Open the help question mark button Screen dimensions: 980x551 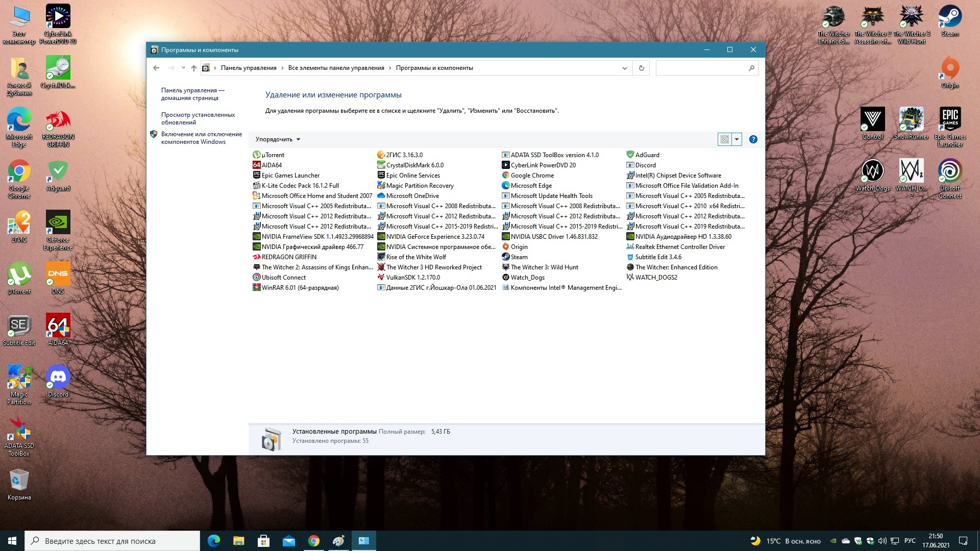[753, 139]
